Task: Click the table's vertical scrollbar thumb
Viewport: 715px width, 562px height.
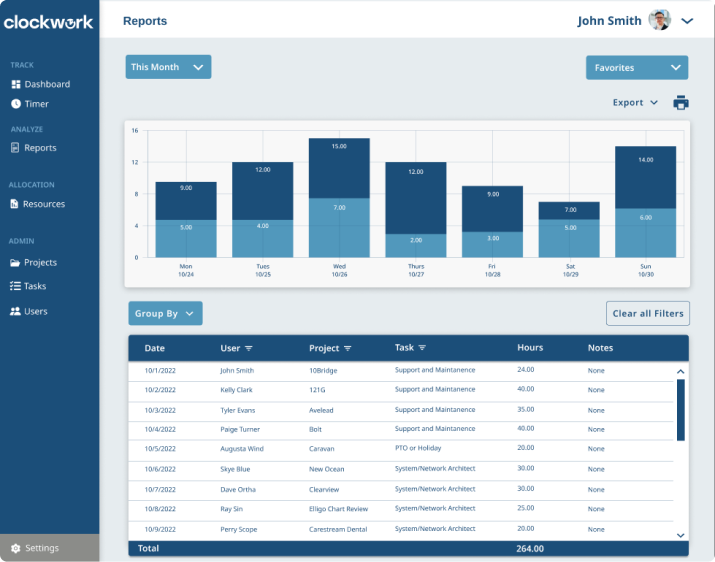Action: click(x=681, y=409)
